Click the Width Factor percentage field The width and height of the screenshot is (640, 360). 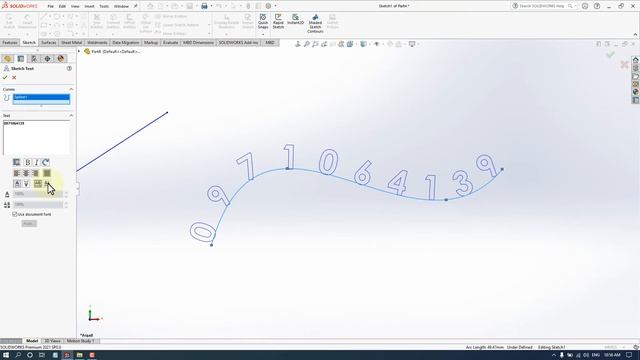(x=38, y=194)
